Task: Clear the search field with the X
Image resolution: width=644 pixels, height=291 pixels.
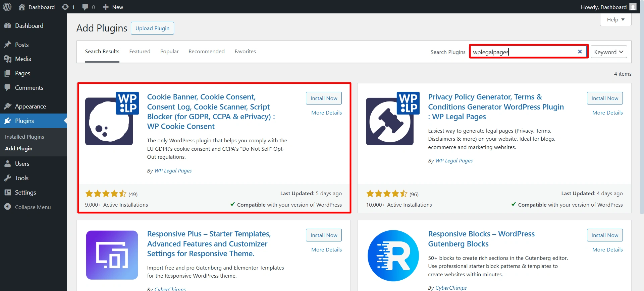Action: [x=580, y=52]
